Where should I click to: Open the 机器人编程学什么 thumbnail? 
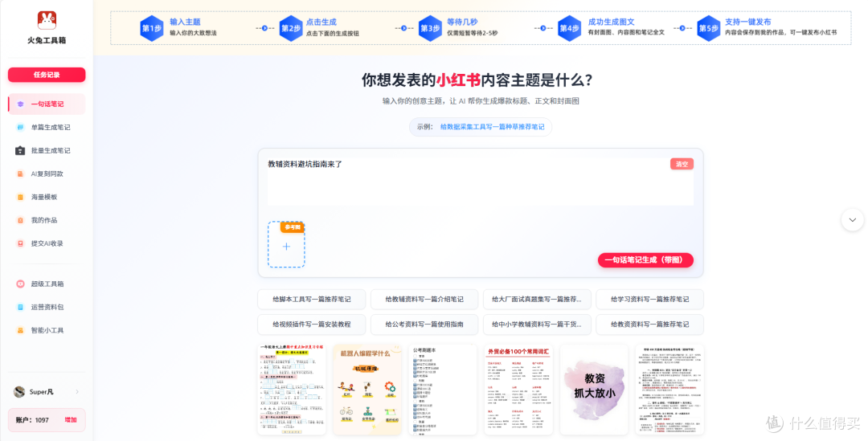click(367, 390)
